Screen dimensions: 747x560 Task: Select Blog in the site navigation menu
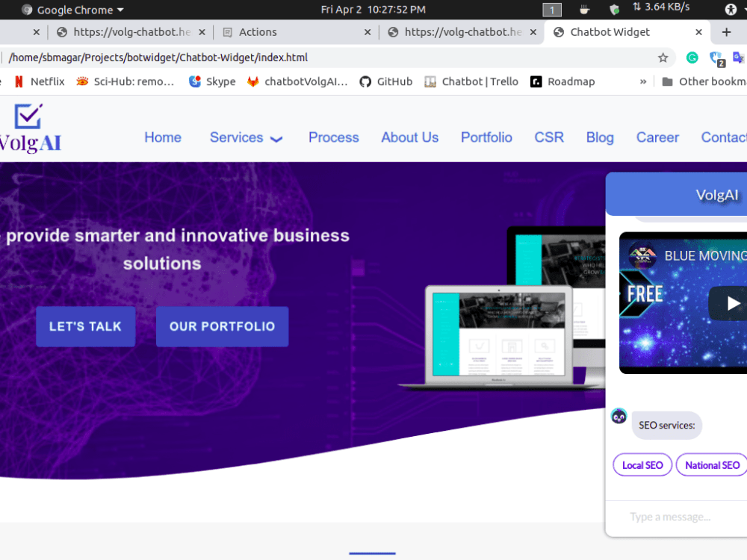click(x=600, y=137)
